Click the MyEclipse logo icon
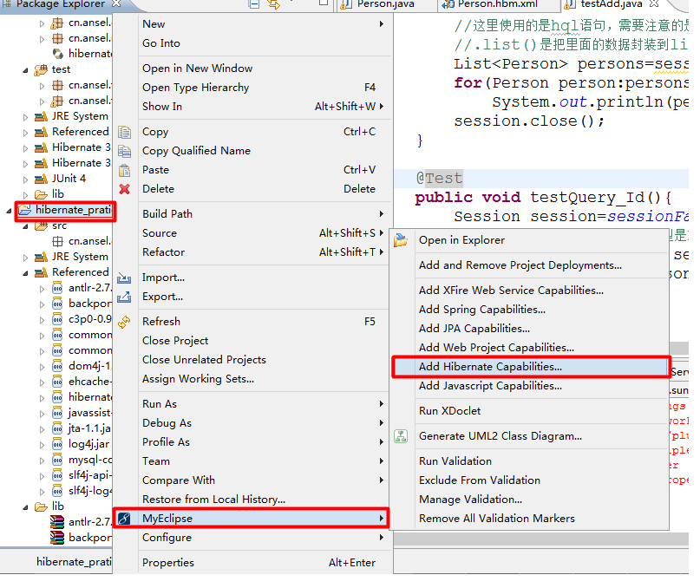700x588 pixels. tap(124, 519)
